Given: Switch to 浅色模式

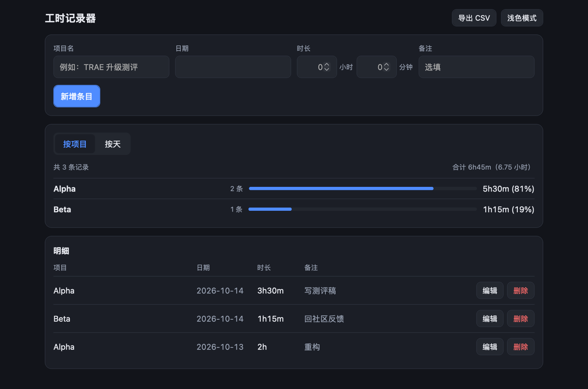Looking at the screenshot, I should tap(522, 18).
